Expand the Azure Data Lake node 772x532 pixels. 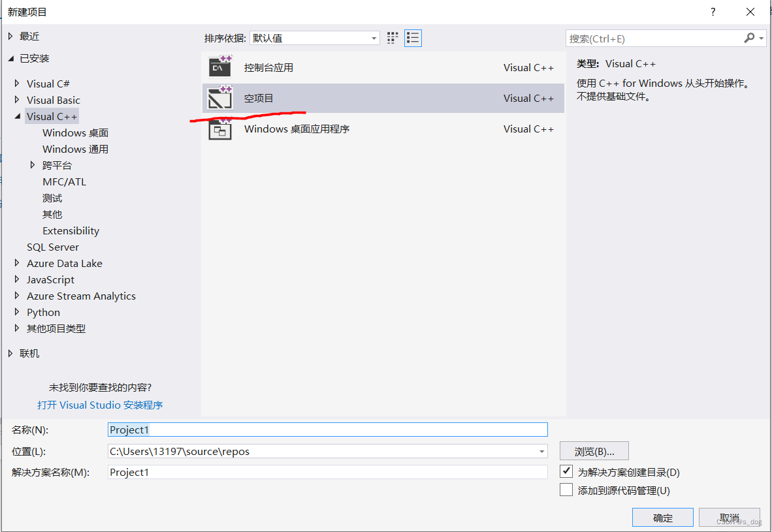(x=17, y=263)
